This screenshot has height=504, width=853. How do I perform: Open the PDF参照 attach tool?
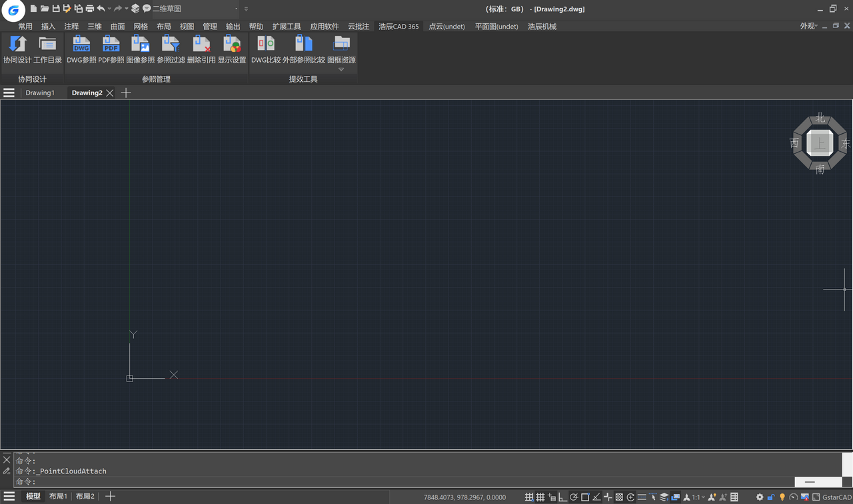(x=111, y=45)
